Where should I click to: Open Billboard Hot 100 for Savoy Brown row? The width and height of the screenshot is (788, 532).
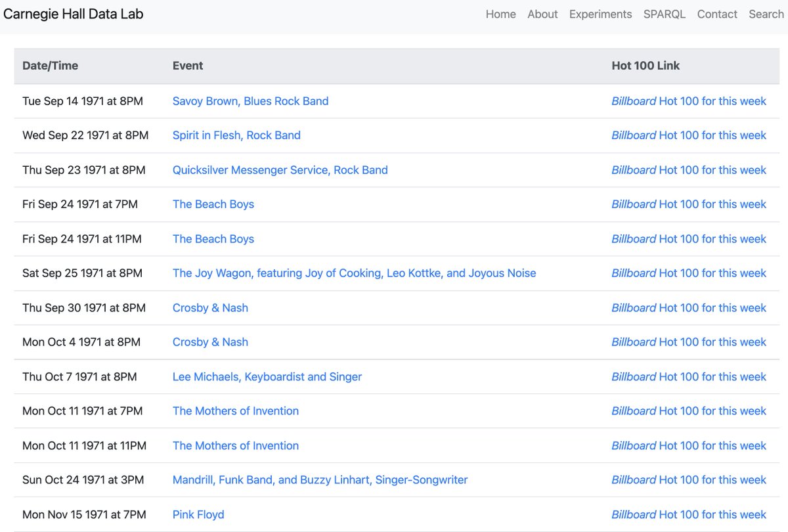coord(689,101)
